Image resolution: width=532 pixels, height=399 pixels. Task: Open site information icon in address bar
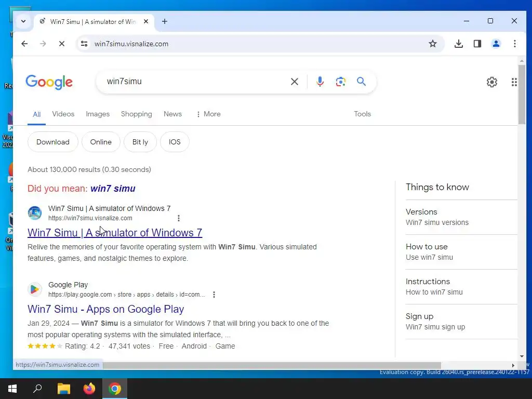[84, 44]
